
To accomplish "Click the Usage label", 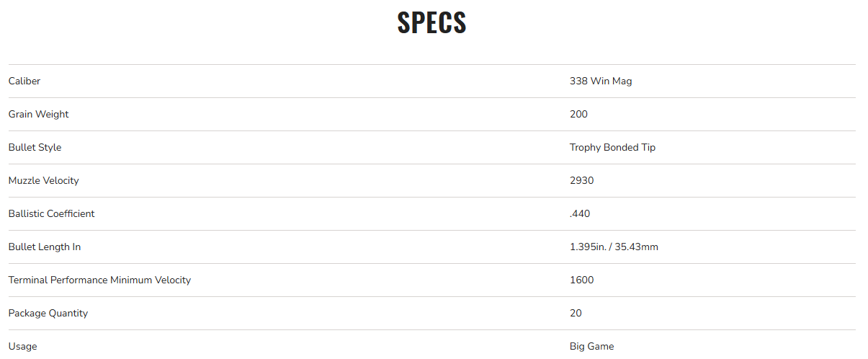I will (22, 347).
